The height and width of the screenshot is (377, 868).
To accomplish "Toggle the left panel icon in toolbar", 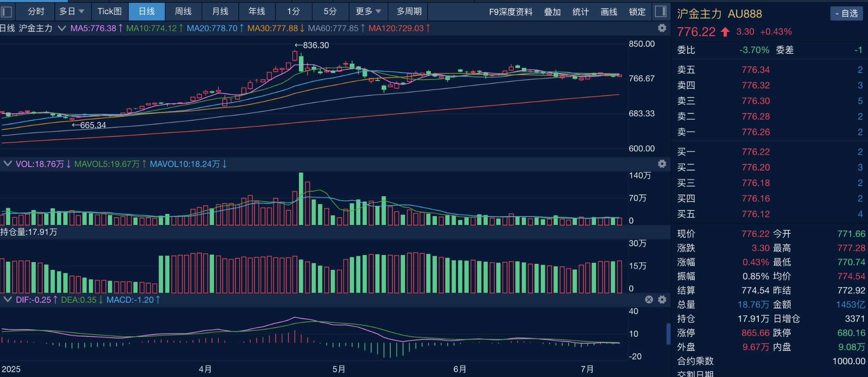I will (7, 11).
